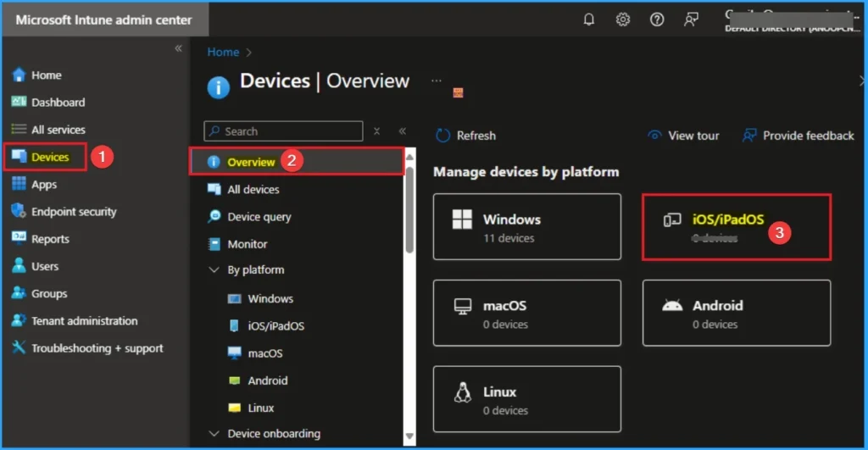Viewport: 868px width, 450px height.
Task: Focus the Search field in devices menu
Action: point(283,131)
